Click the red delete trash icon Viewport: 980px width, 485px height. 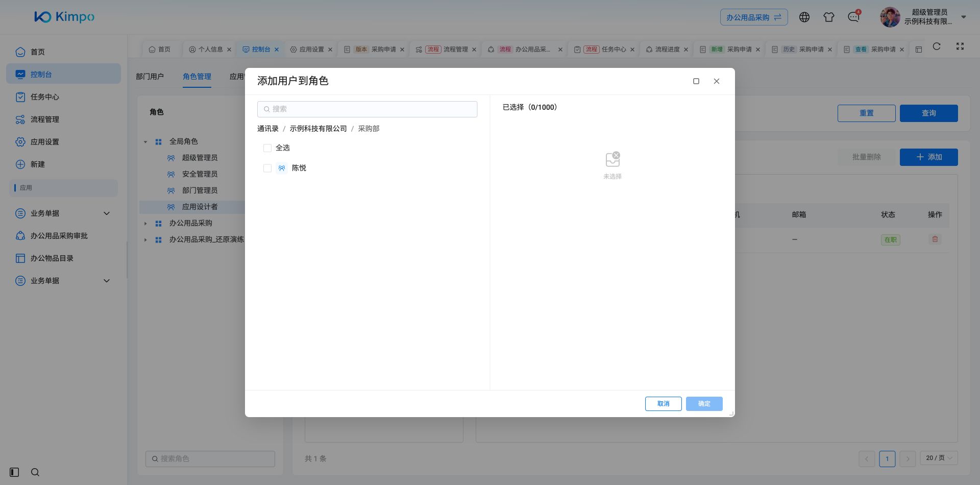click(935, 239)
